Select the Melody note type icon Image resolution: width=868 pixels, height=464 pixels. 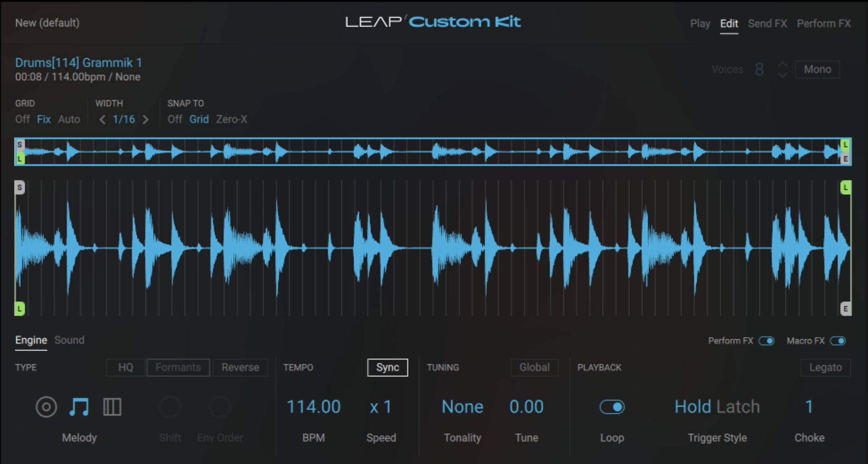pyautogui.click(x=79, y=407)
